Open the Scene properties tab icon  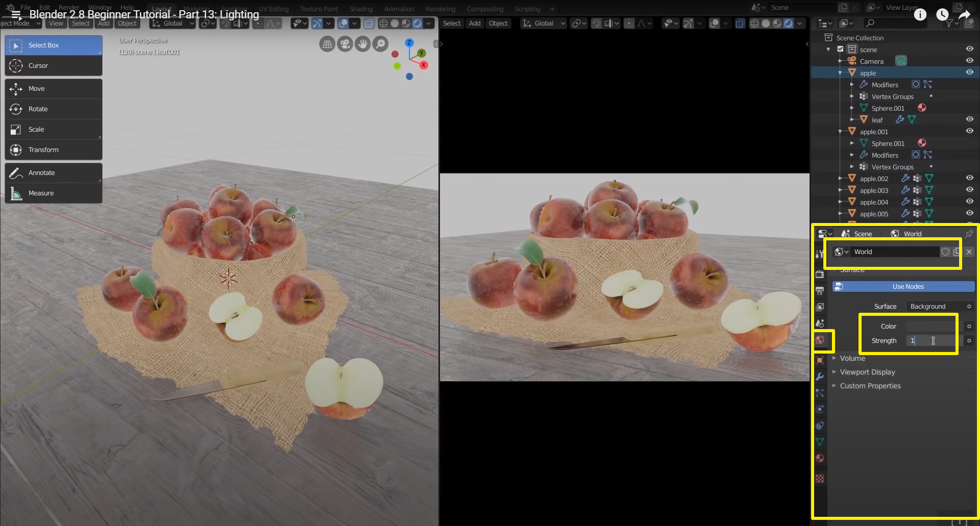click(x=820, y=323)
